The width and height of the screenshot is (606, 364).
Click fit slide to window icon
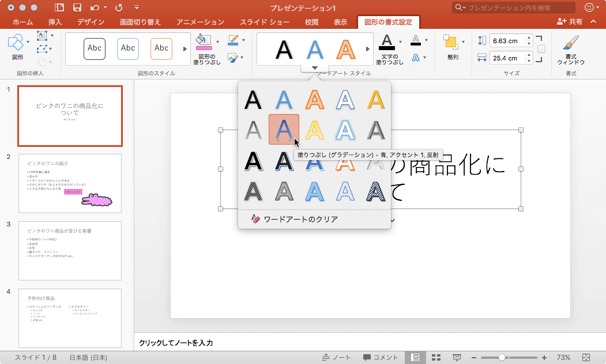coord(586,357)
